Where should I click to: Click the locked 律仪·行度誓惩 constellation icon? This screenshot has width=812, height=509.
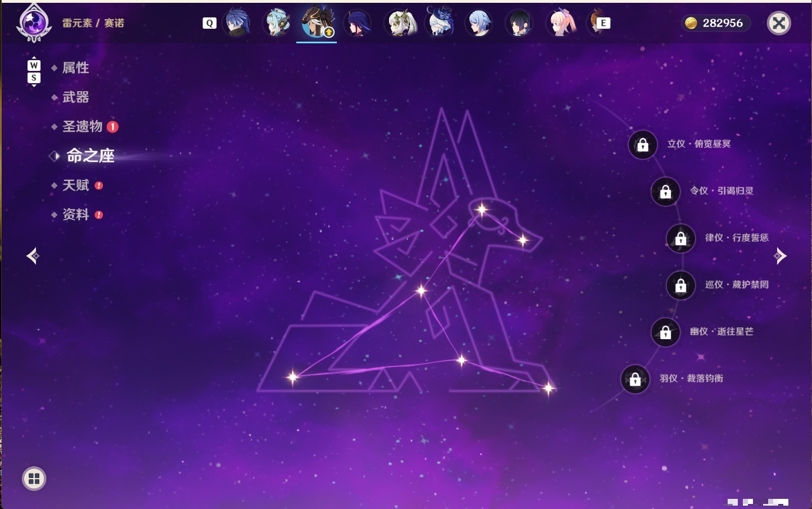(x=680, y=238)
